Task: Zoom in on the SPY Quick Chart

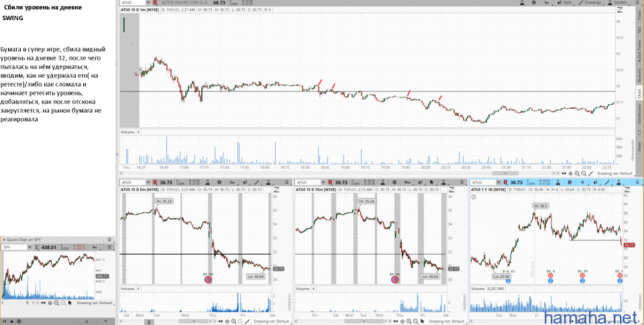Action: coord(56,303)
